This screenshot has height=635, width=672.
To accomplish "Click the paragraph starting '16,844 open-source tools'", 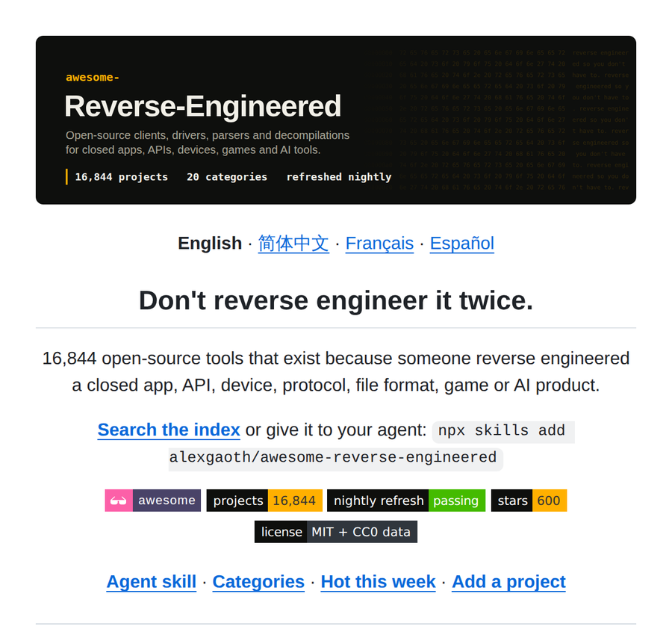I will [x=336, y=372].
